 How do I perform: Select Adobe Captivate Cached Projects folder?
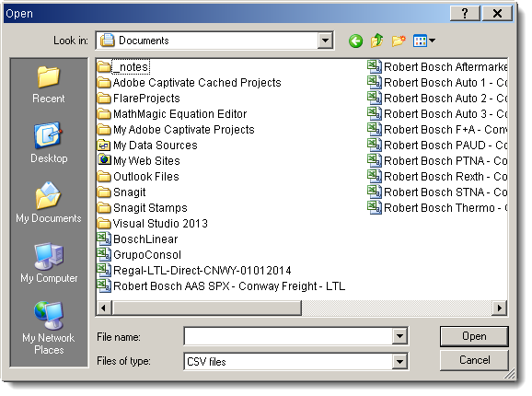(x=189, y=83)
